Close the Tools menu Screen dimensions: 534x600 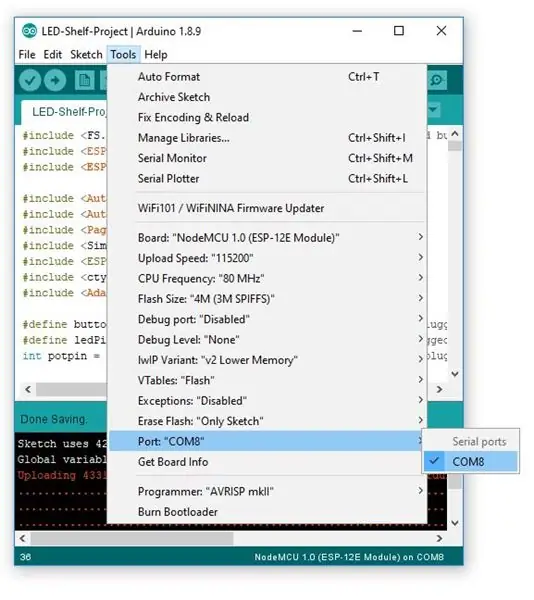coord(124,54)
